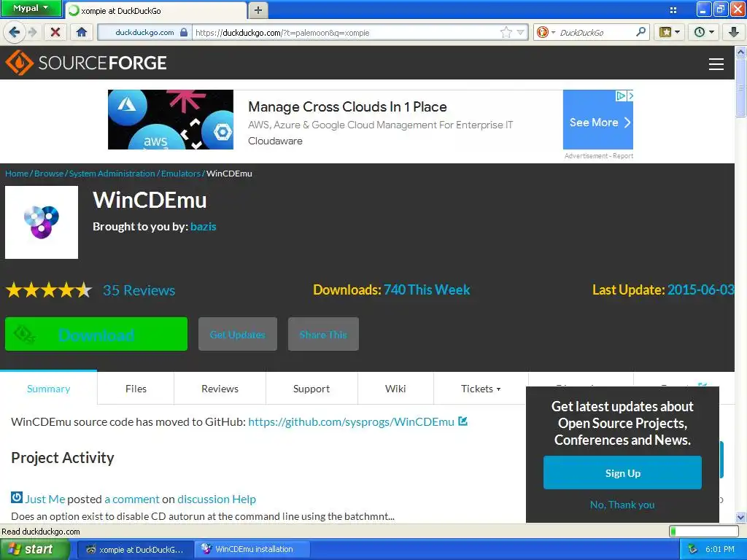Screen dimensions: 747x560
Task: Click the tab groups grid icon
Action: [x=673, y=10]
